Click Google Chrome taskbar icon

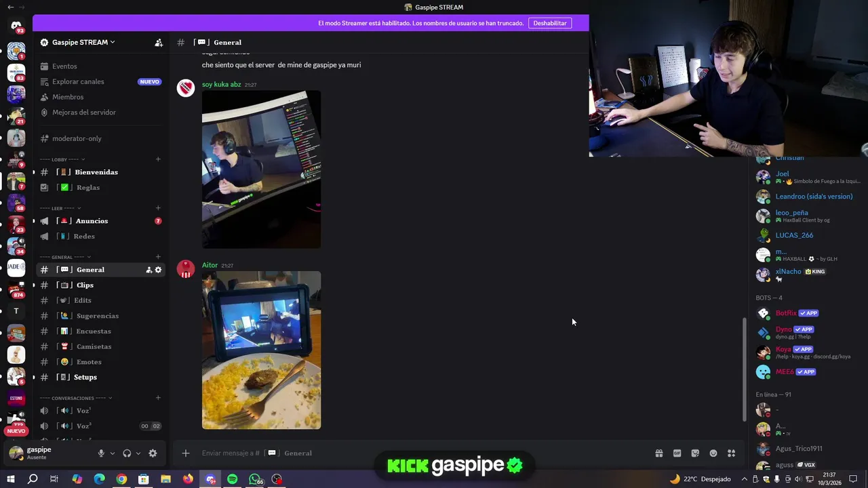coord(121,479)
